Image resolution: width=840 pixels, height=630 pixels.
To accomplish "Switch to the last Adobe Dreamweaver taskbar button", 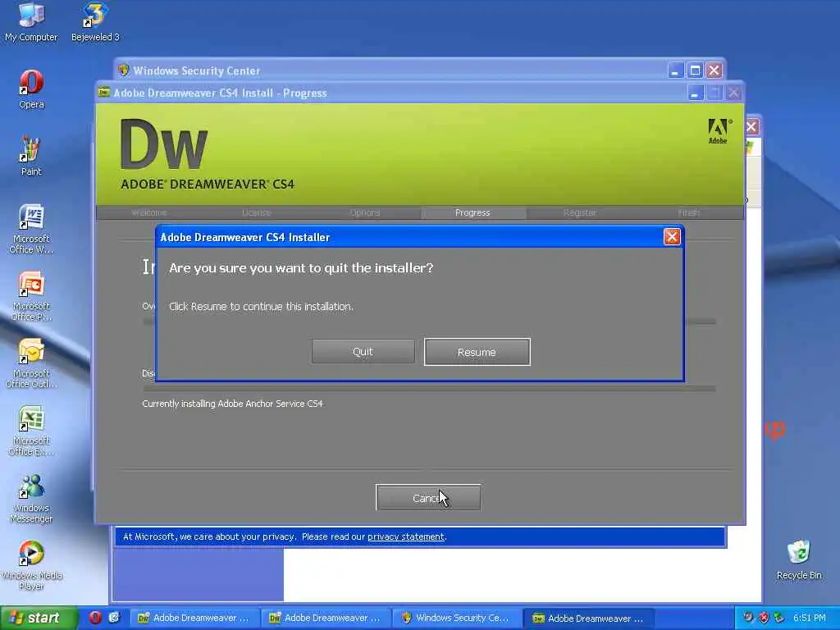I will [589, 618].
